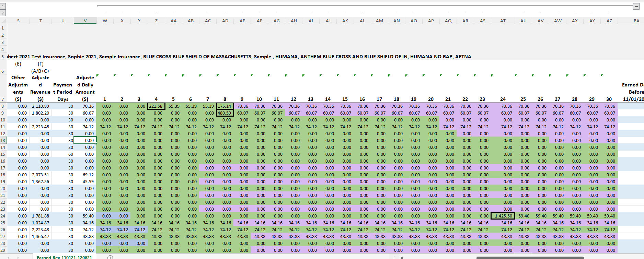
Task: Click the tab bar resize handle dots
Action: click(394, 257)
